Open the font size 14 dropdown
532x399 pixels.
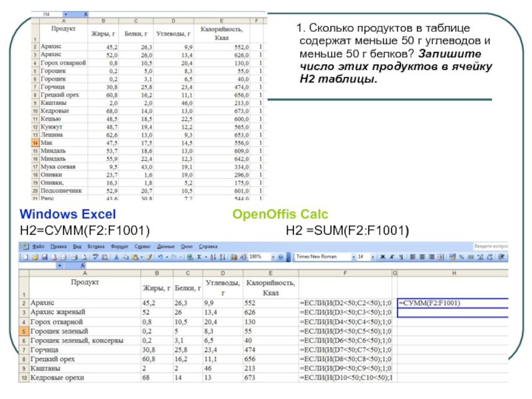click(x=368, y=256)
